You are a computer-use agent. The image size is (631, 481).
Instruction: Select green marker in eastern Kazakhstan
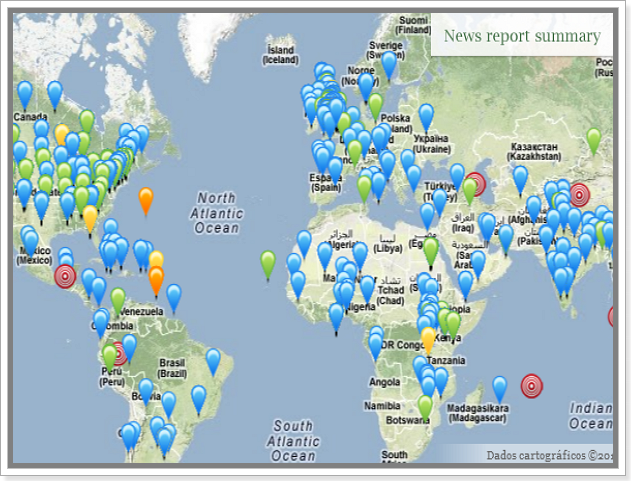[594, 141]
